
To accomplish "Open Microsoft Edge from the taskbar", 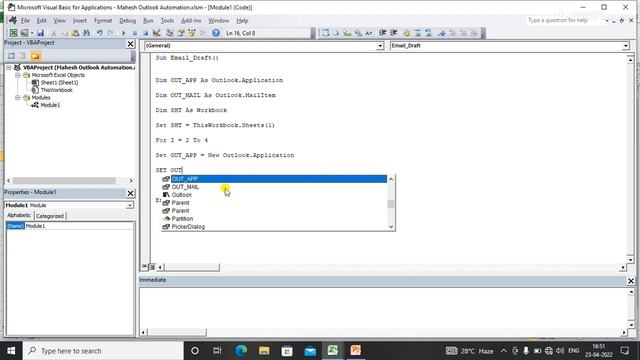I will coord(241,351).
